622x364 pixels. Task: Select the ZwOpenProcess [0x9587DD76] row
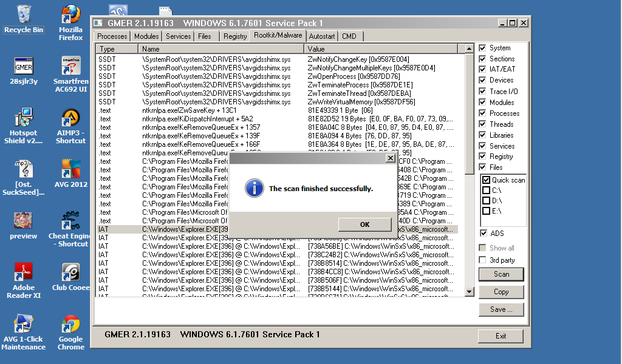point(278,76)
